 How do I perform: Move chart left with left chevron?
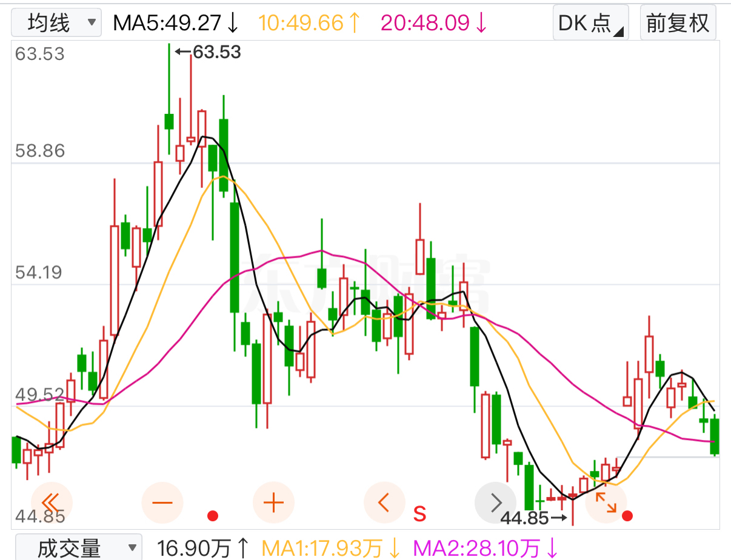384,502
